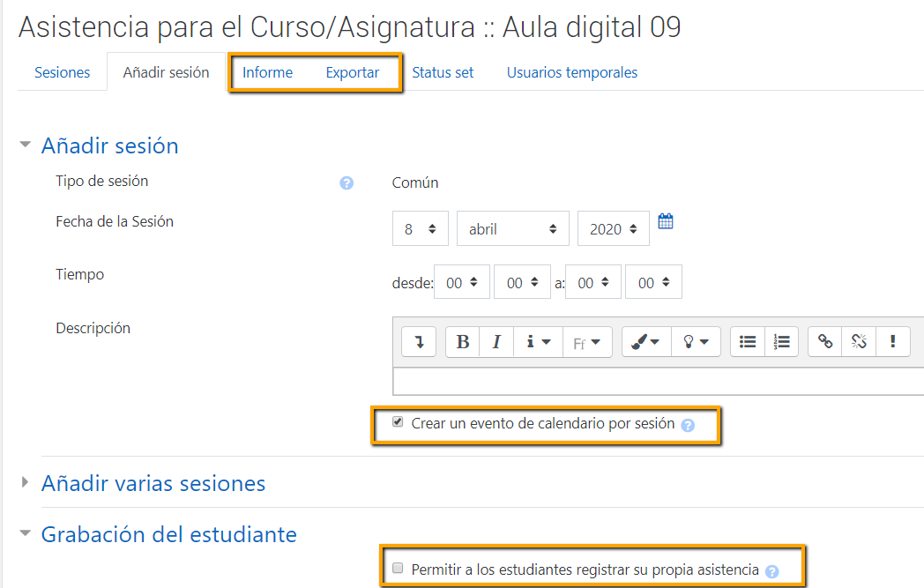Uncheck Crear un evento de calendario
The image size is (924, 588).
398,422
